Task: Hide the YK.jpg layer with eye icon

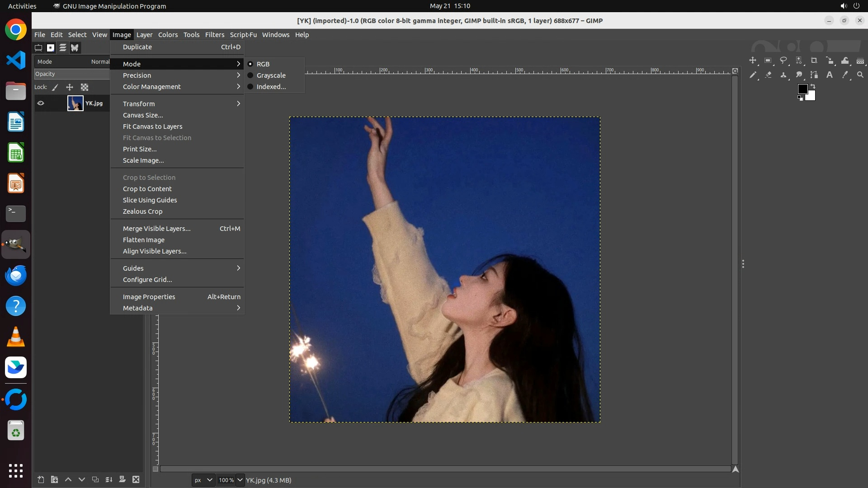Action: [41, 103]
